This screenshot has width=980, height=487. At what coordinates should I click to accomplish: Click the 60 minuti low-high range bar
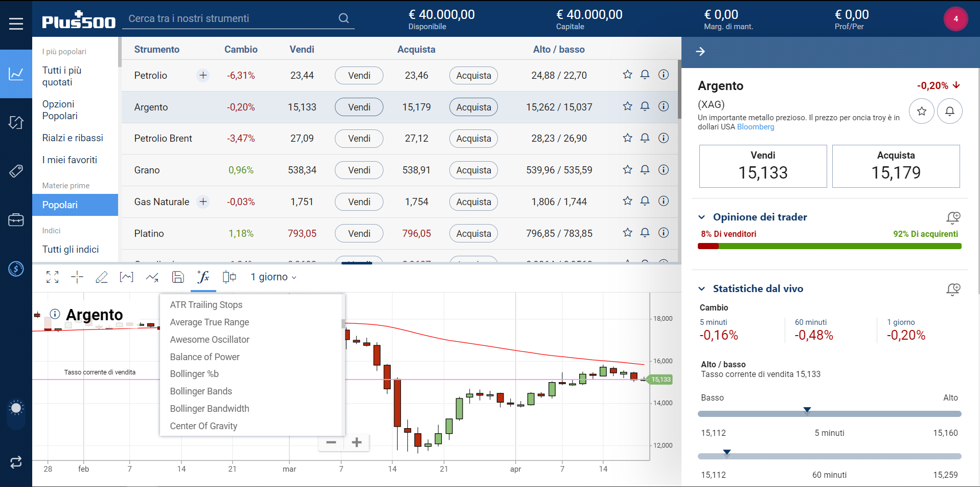[x=829, y=456]
